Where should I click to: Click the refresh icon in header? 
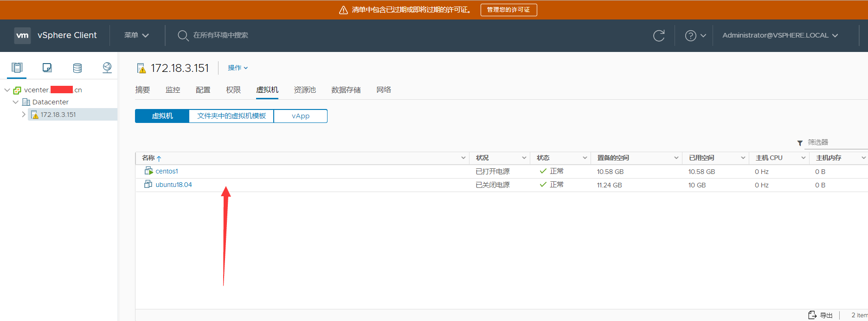point(659,36)
